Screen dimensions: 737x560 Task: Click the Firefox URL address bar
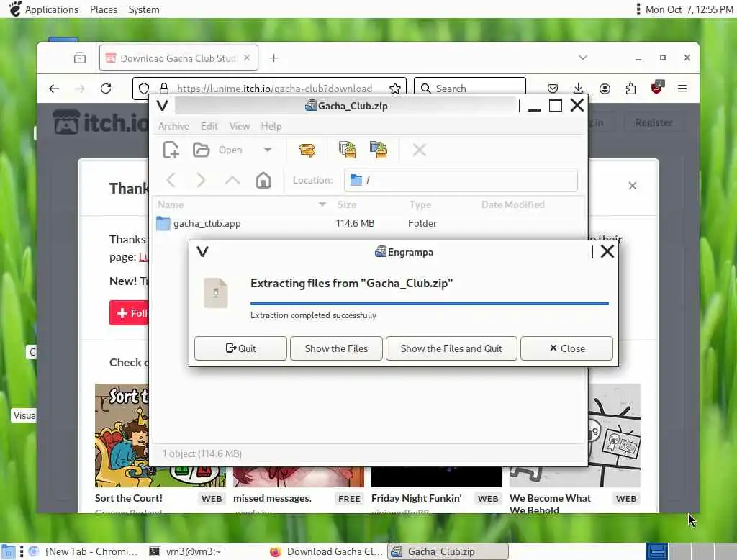[274, 89]
